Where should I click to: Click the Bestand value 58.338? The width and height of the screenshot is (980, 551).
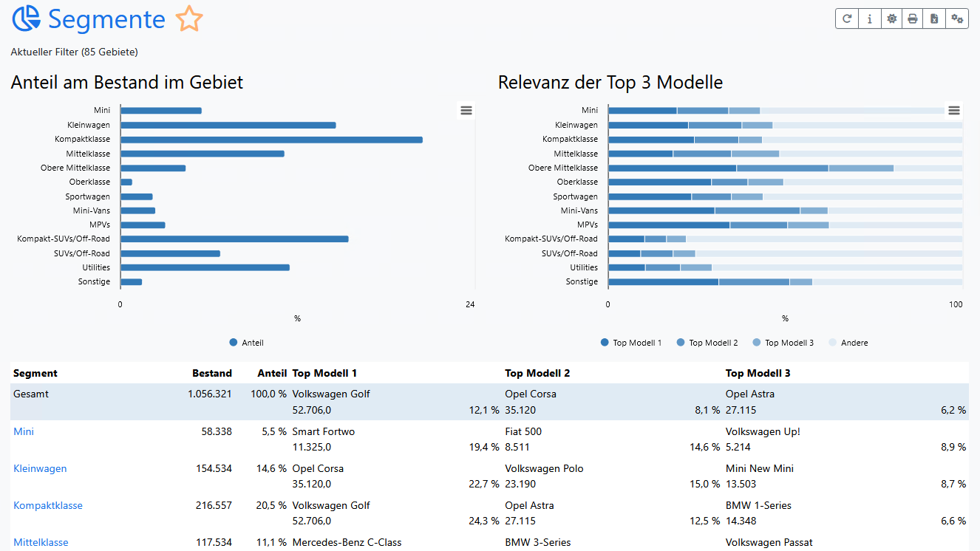click(x=217, y=431)
